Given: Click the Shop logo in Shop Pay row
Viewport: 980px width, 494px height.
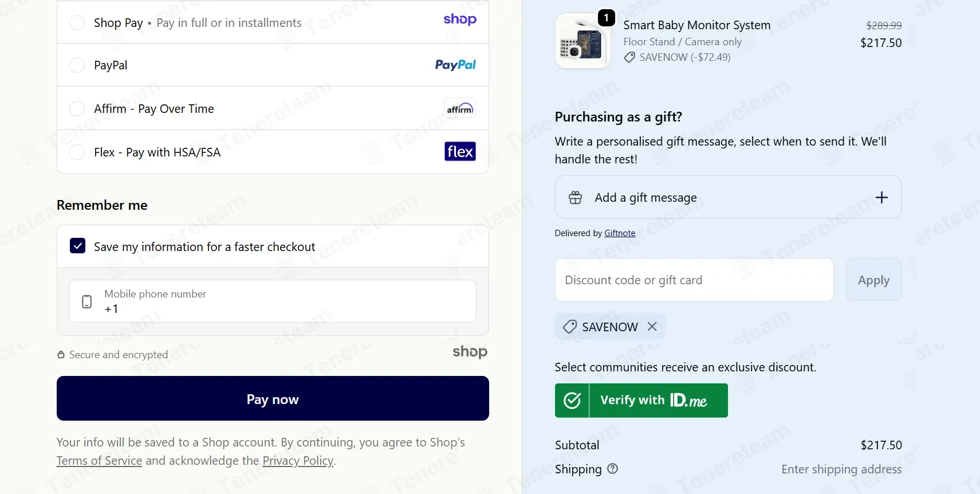Looking at the screenshot, I should (460, 19).
